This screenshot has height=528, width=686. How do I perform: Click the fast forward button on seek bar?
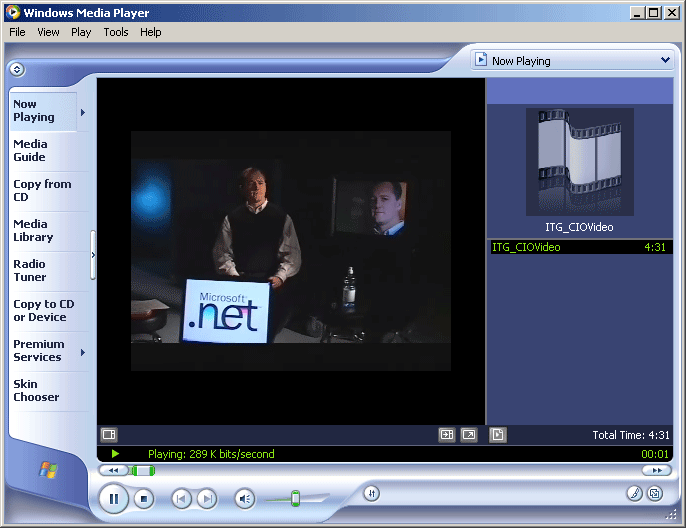[657, 471]
